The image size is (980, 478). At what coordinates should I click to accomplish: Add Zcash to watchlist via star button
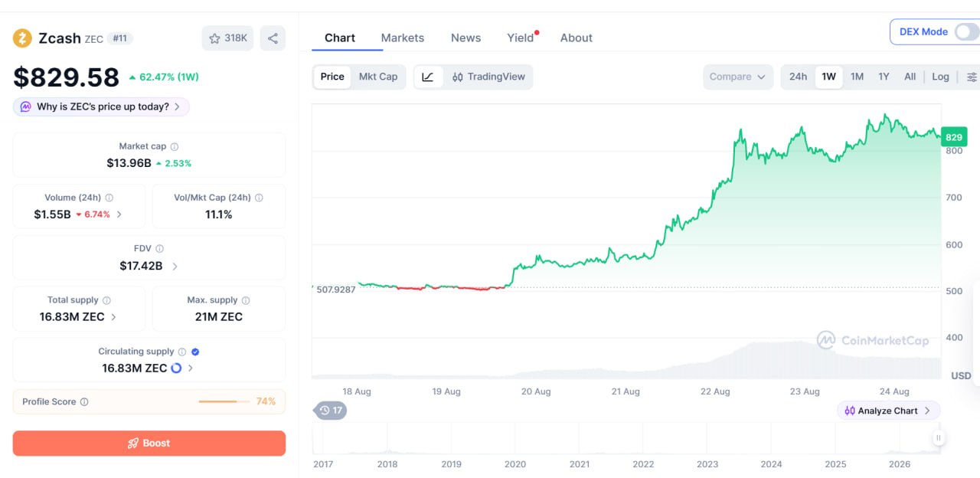[x=228, y=38]
